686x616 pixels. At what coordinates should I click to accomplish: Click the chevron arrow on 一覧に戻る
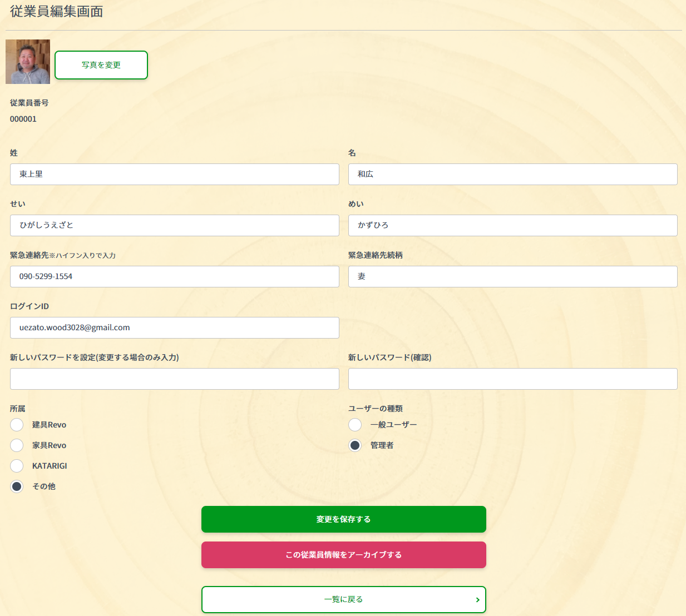pyautogui.click(x=477, y=600)
